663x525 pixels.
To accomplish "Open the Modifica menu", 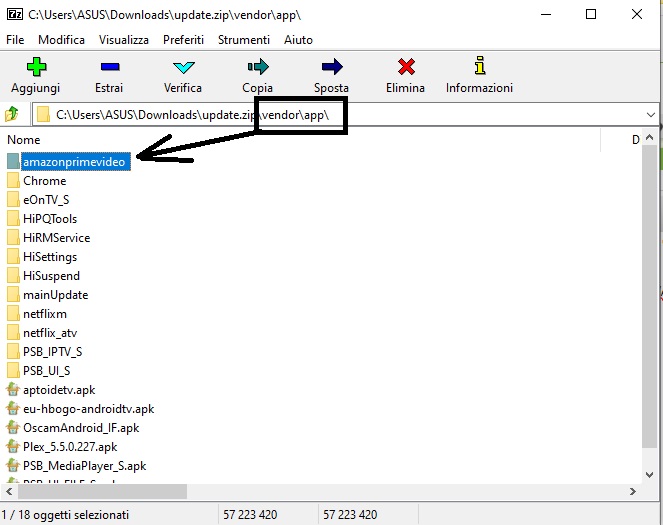I will click(61, 40).
